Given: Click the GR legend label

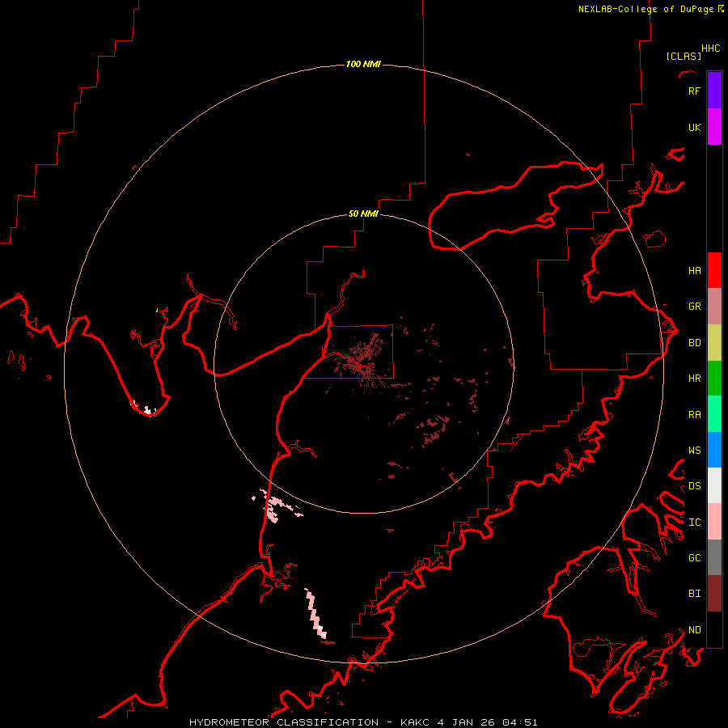Looking at the screenshot, I should (694, 307).
